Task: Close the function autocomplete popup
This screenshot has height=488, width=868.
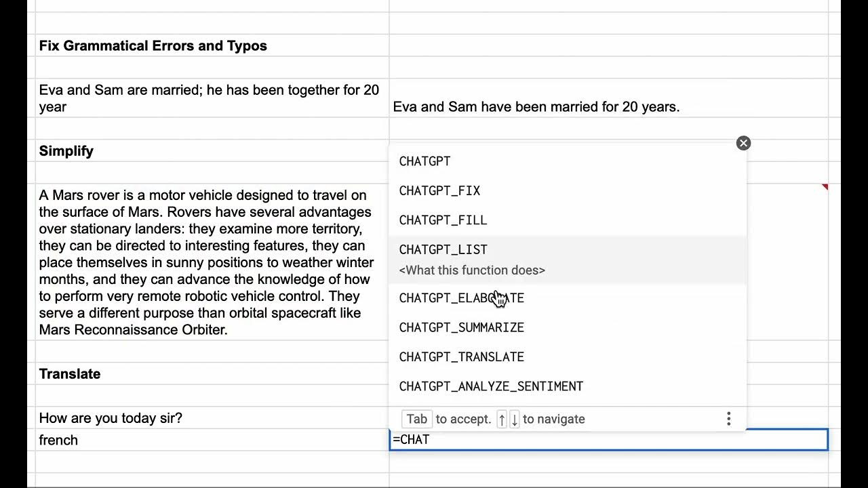Action: [743, 143]
